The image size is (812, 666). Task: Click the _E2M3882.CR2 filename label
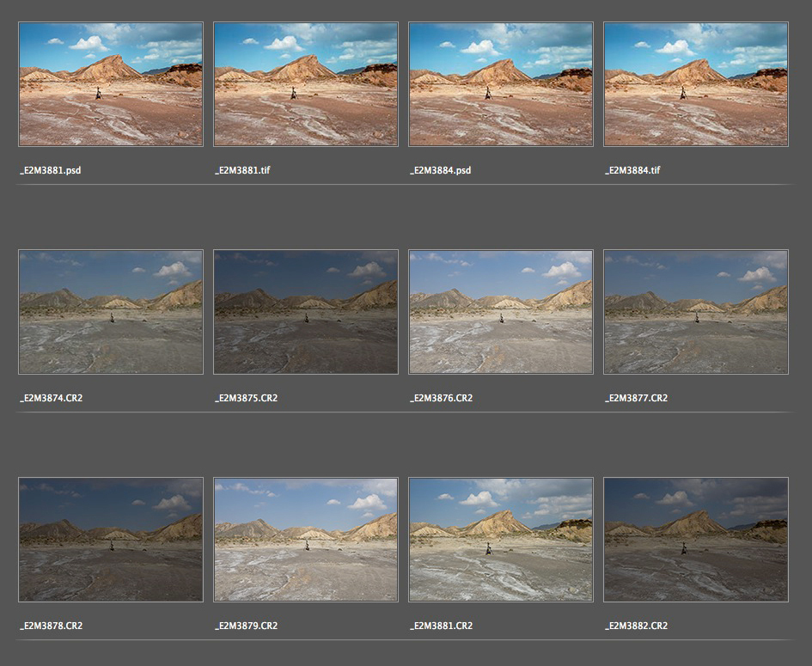point(637,626)
